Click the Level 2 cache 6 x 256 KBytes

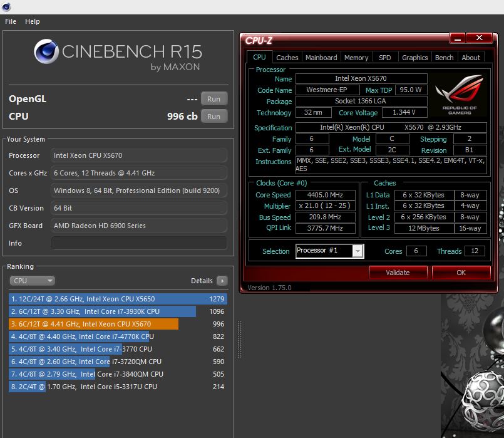point(424,217)
